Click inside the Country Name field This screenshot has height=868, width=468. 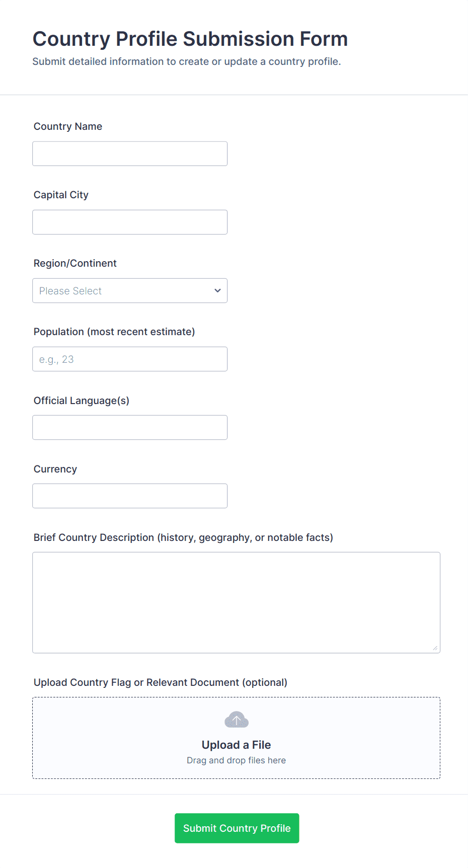[129, 153]
